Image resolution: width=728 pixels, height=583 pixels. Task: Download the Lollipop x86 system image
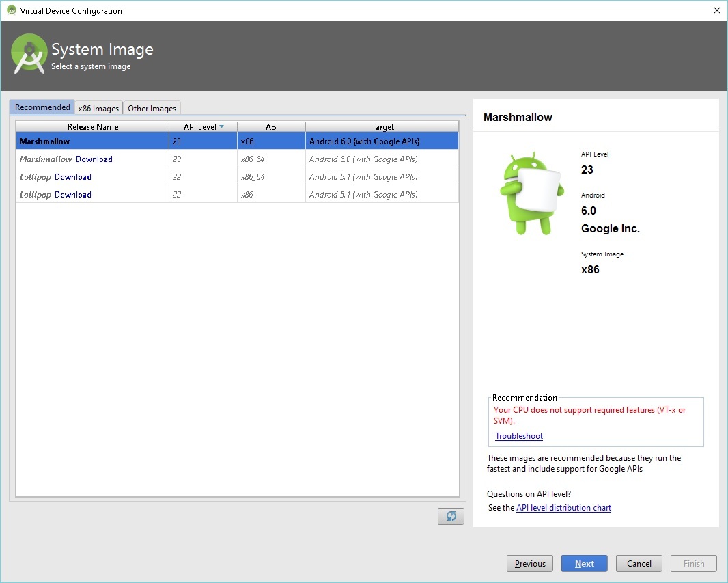point(73,195)
